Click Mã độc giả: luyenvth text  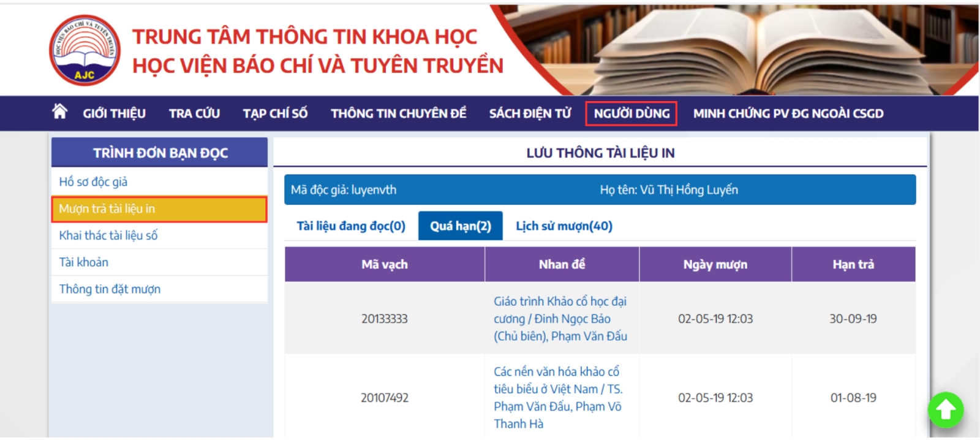coord(344,190)
